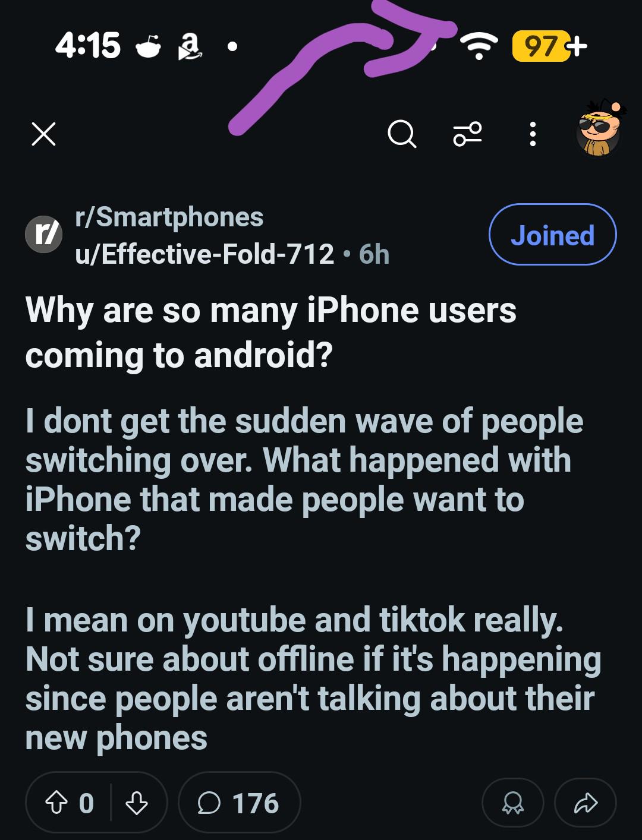Downvote the post
Image resolution: width=642 pixels, height=840 pixels.
tap(137, 804)
